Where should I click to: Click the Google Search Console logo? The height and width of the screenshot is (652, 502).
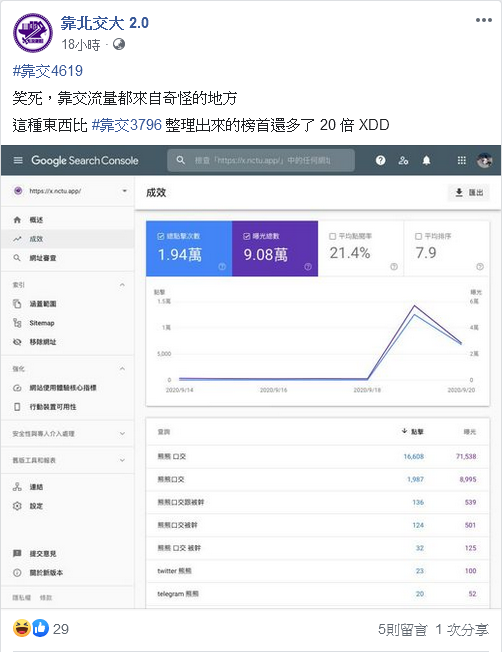84,161
